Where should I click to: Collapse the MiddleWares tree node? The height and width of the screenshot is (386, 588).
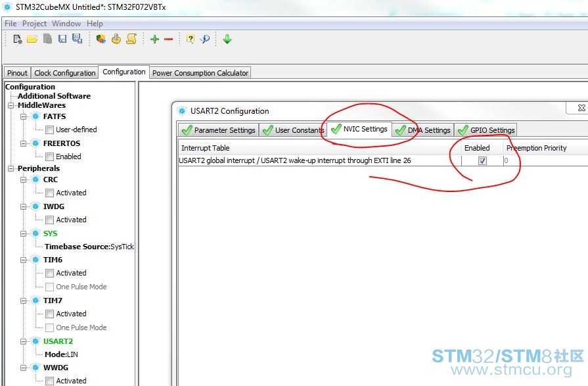pos(11,105)
